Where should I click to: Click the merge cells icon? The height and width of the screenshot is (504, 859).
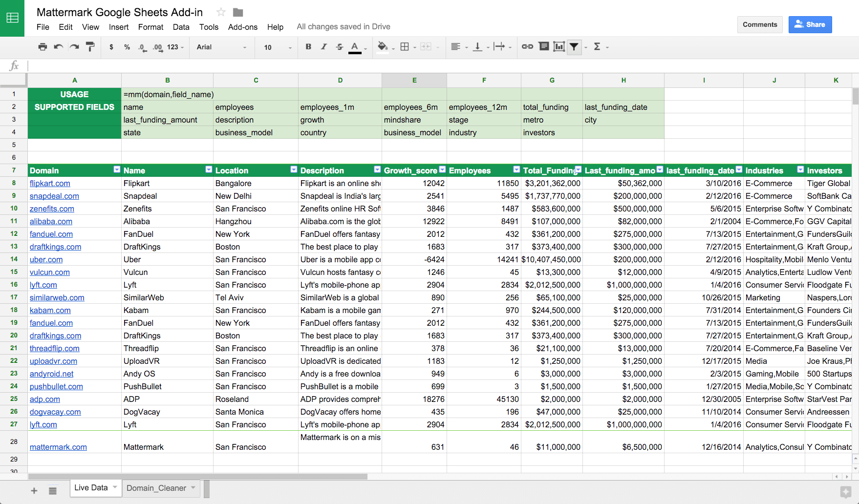coord(426,47)
